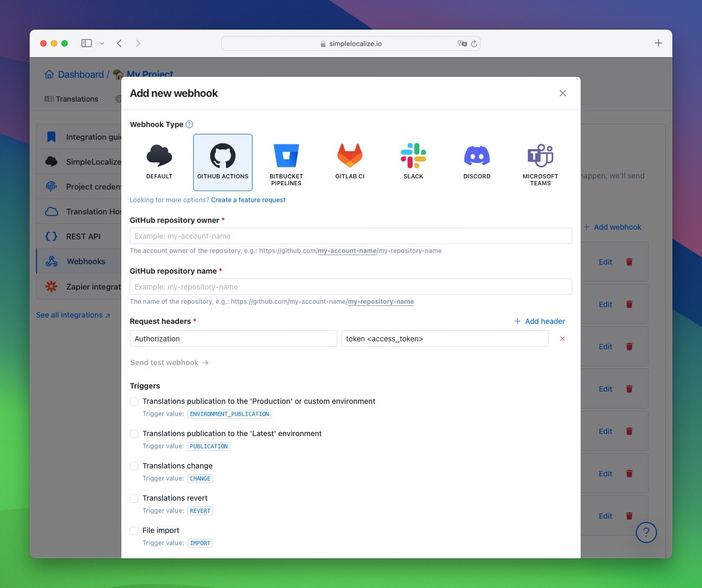Click the REST API braces icon
Screen dimensions: 702x588
click(51, 237)
